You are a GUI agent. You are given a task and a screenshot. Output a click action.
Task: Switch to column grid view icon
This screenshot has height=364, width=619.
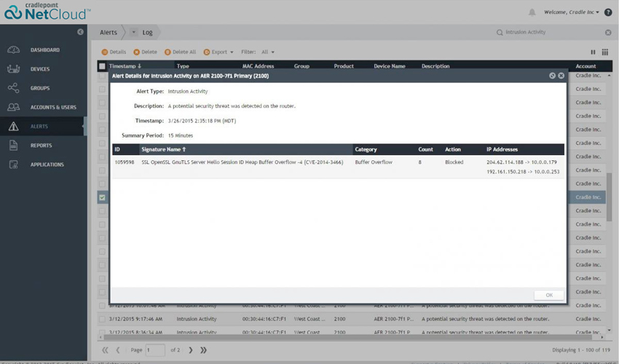point(604,52)
